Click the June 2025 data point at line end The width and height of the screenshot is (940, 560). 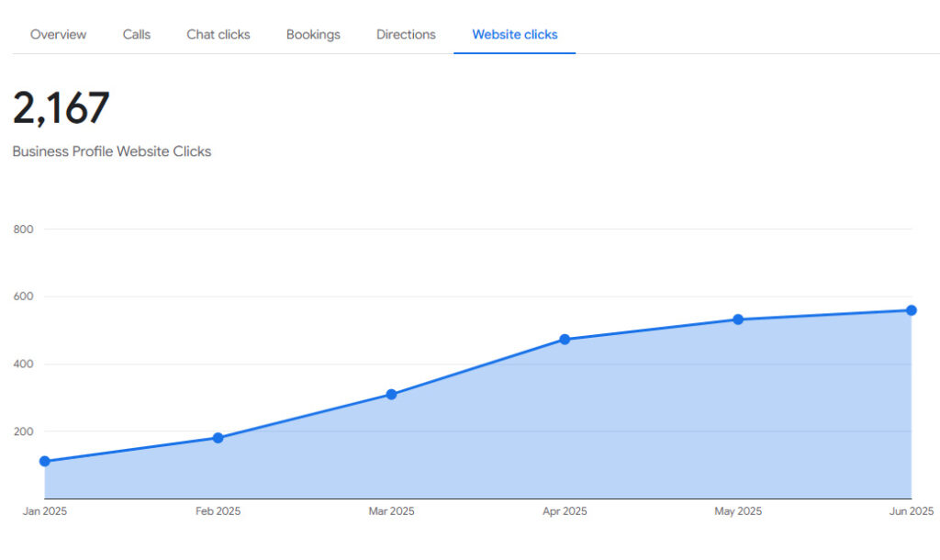pyautogui.click(x=911, y=310)
